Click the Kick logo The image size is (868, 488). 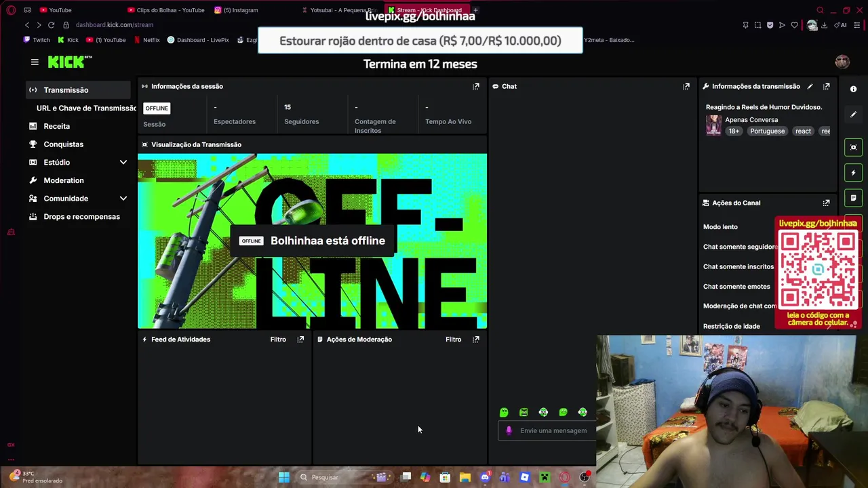(69, 62)
